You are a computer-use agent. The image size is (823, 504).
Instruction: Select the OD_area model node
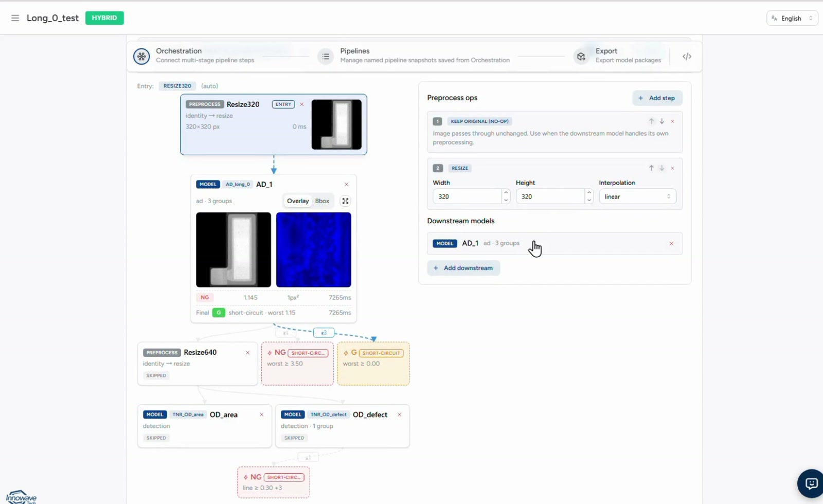point(205,426)
